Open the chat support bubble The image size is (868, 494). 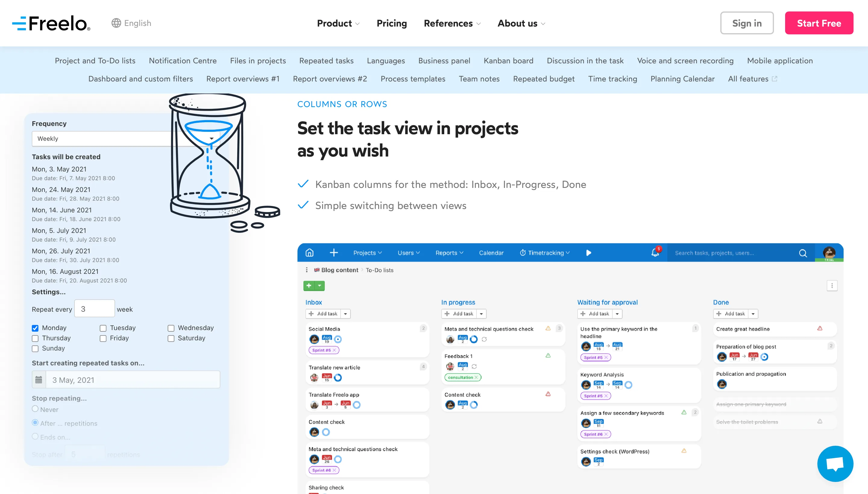(835, 464)
